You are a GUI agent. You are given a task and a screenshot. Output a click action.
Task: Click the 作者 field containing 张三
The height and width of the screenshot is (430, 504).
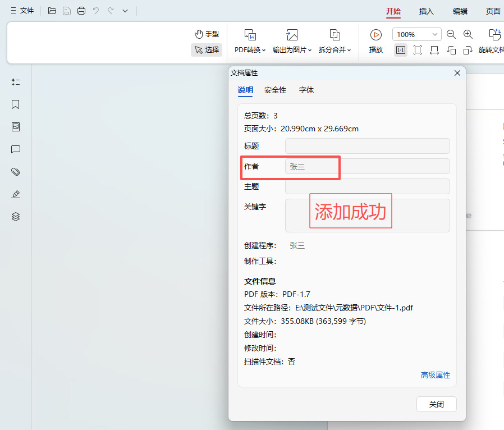368,167
